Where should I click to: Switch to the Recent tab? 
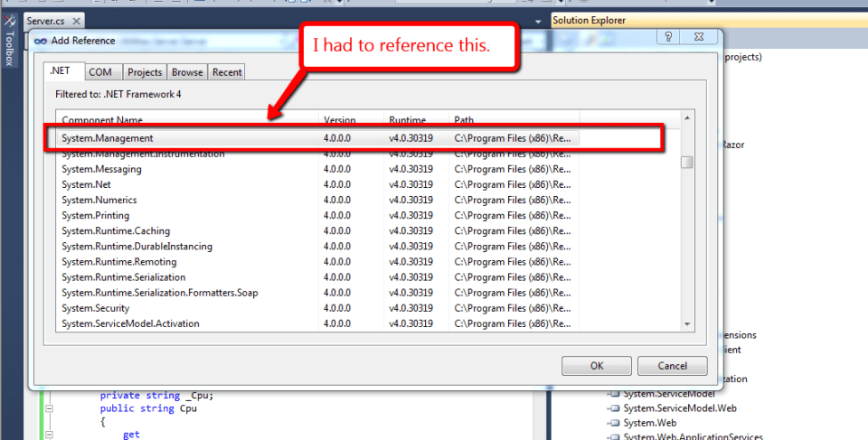pyautogui.click(x=227, y=72)
